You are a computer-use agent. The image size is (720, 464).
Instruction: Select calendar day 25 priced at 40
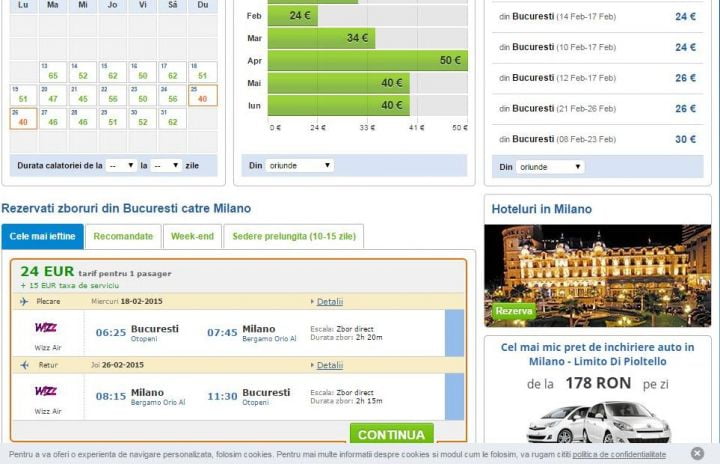203,95
